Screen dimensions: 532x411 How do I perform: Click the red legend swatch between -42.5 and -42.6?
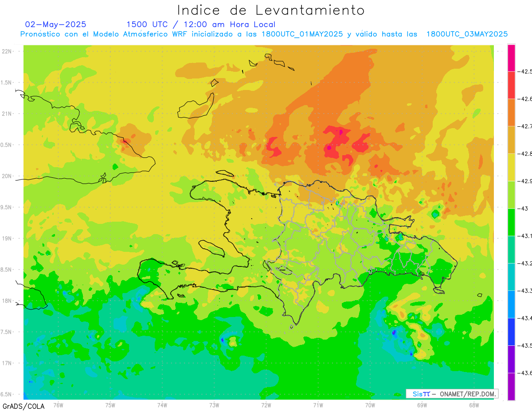pyautogui.click(x=511, y=85)
